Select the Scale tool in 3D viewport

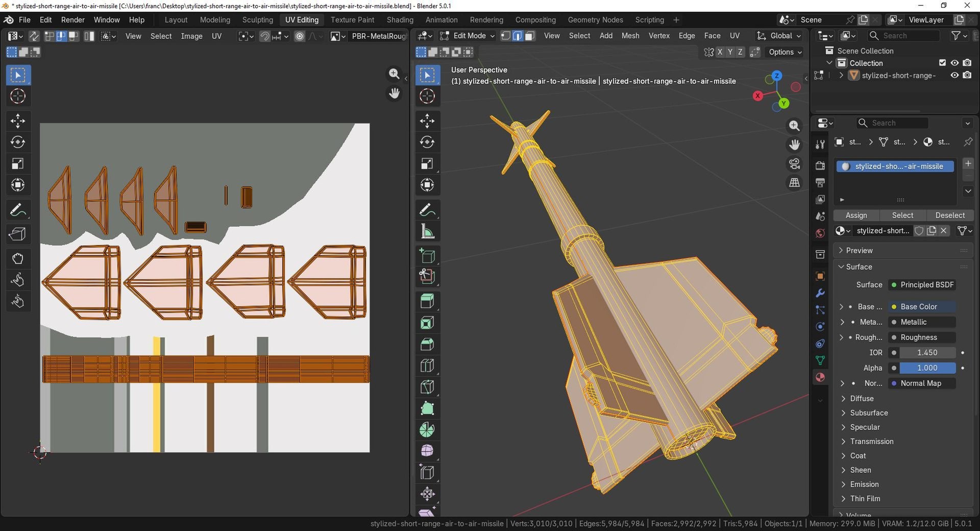[x=427, y=164]
